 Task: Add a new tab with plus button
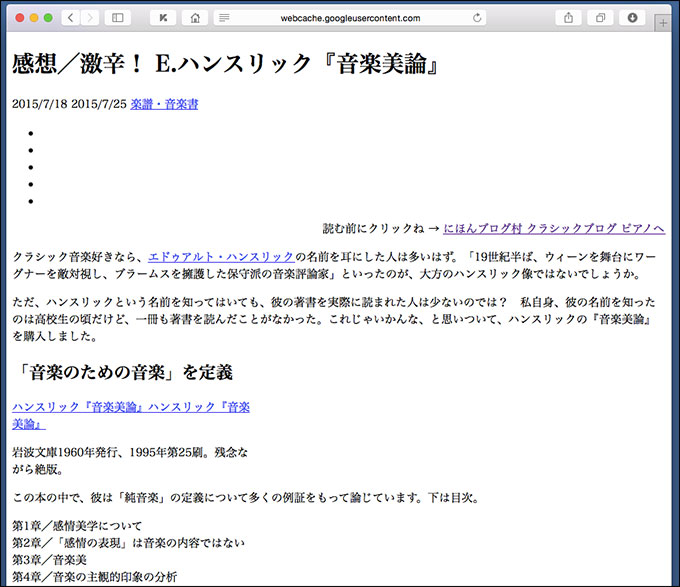click(x=663, y=23)
